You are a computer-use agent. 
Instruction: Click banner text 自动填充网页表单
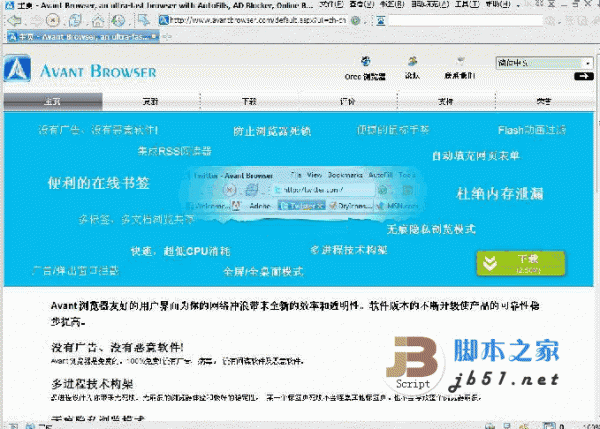[x=476, y=156]
